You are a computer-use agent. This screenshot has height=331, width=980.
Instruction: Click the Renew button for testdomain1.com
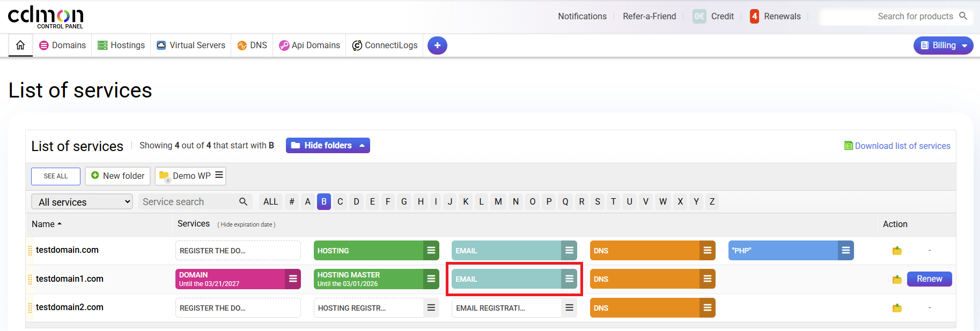(929, 279)
